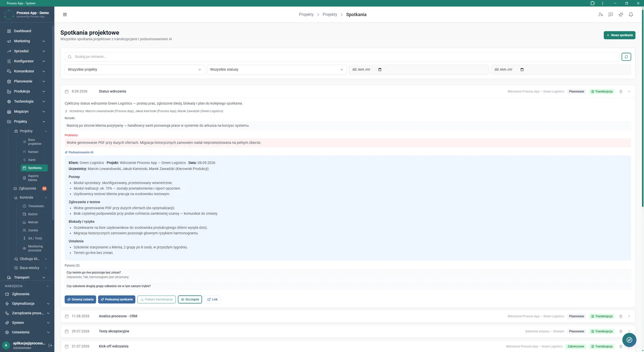Delete the Status wdrozenia meeting
This screenshot has height=352, width=644.
coord(621,92)
